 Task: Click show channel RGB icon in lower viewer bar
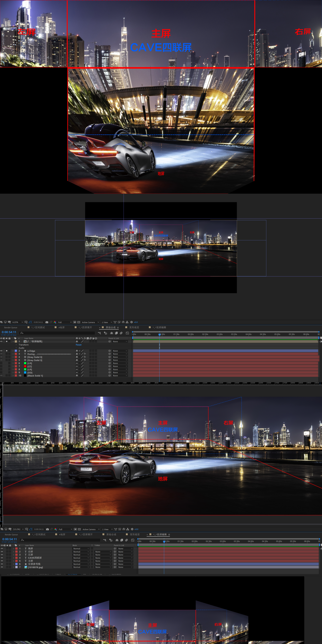pos(55,529)
